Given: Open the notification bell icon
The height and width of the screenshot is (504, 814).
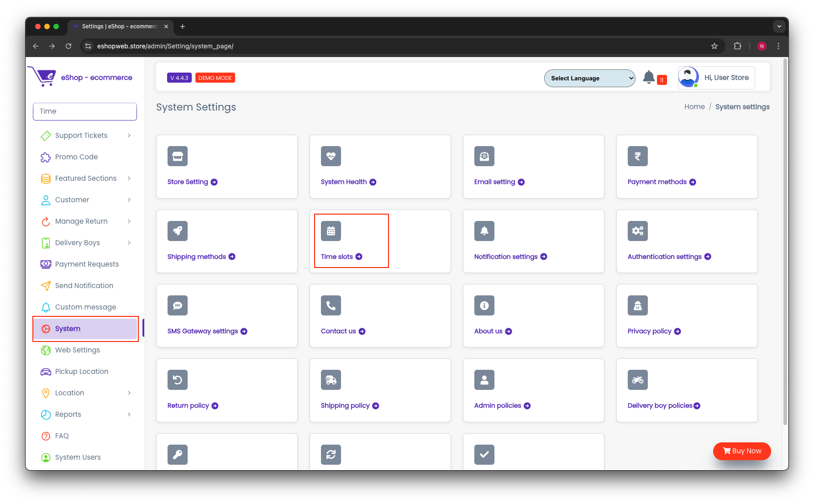Looking at the screenshot, I should tap(648, 77).
